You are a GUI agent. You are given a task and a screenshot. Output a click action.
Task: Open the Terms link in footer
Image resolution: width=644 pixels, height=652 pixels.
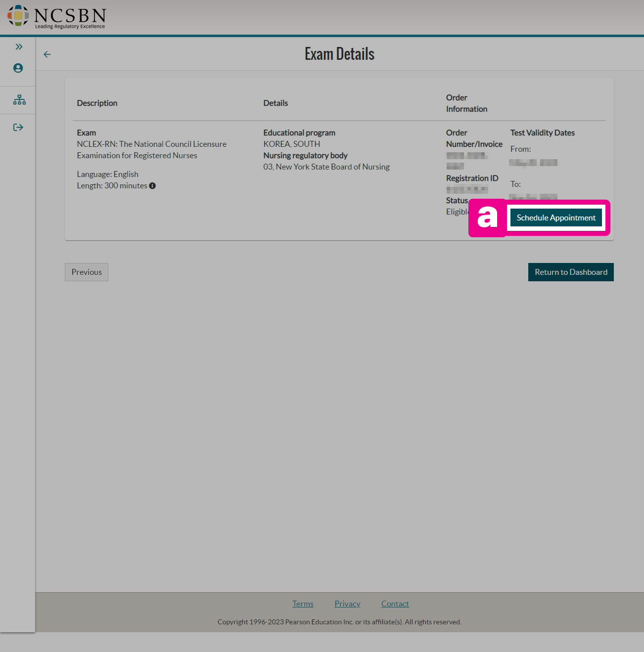pyautogui.click(x=303, y=604)
